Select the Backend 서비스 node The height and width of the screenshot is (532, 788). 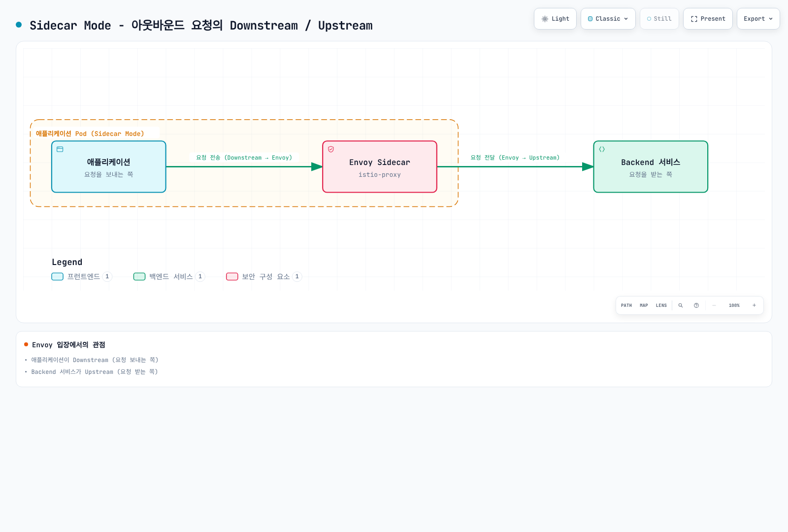coord(651,167)
